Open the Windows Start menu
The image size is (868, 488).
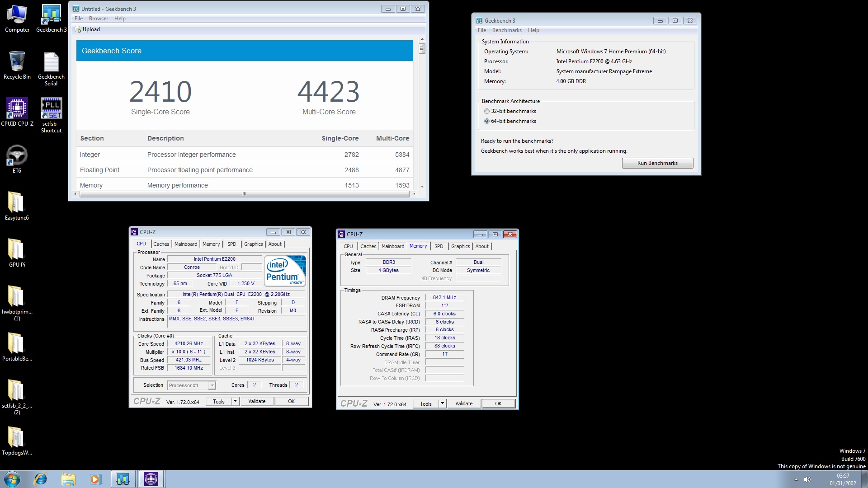(x=12, y=479)
